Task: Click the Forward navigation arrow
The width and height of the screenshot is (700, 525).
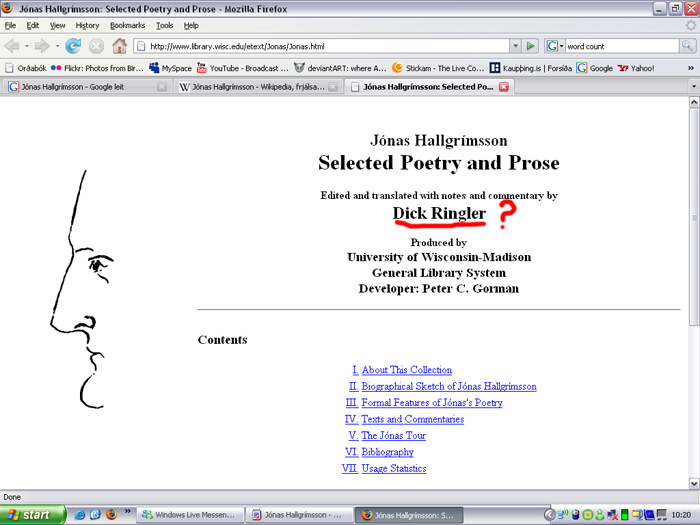Action: pyautogui.click(x=42, y=46)
